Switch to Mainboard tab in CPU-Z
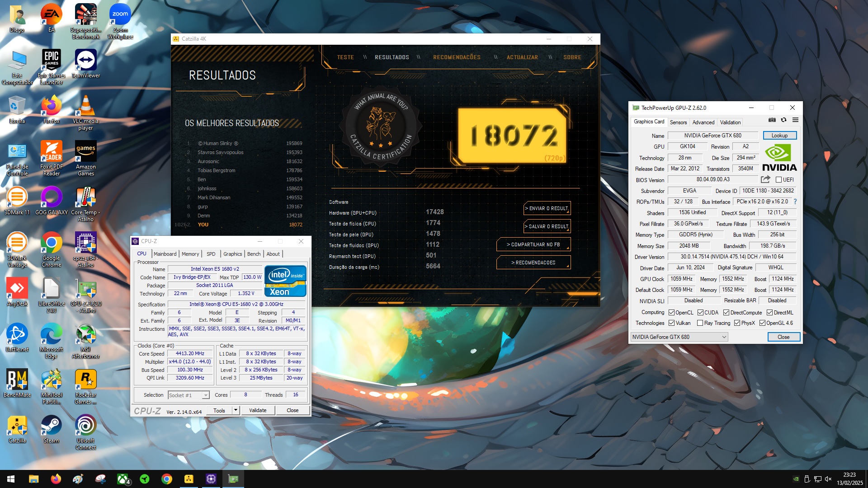 tap(165, 254)
